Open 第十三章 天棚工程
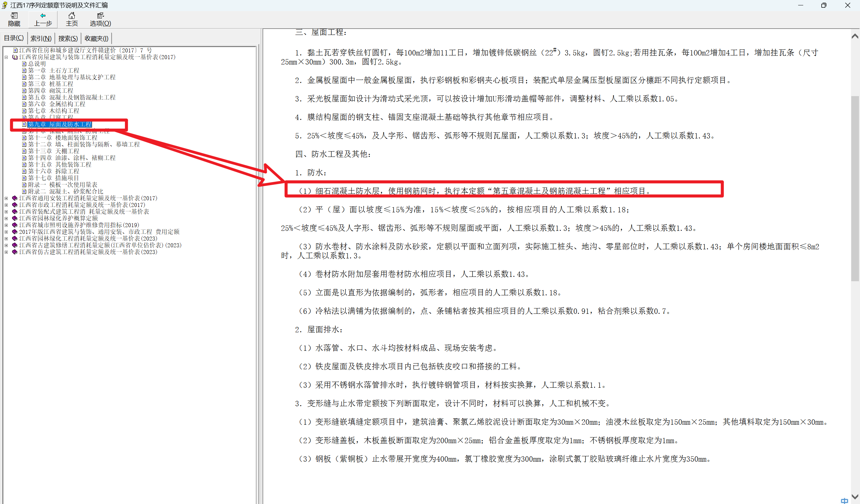Viewport: 860px width, 504px height. [53, 151]
